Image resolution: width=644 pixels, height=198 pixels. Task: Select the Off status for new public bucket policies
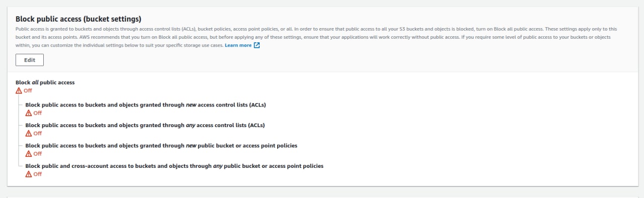37,154
